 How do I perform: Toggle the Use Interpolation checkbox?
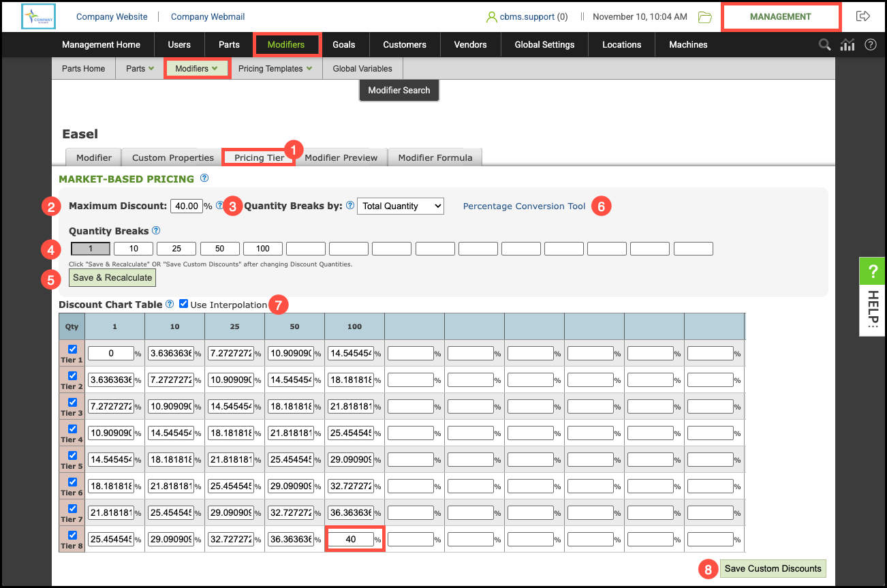click(x=183, y=304)
